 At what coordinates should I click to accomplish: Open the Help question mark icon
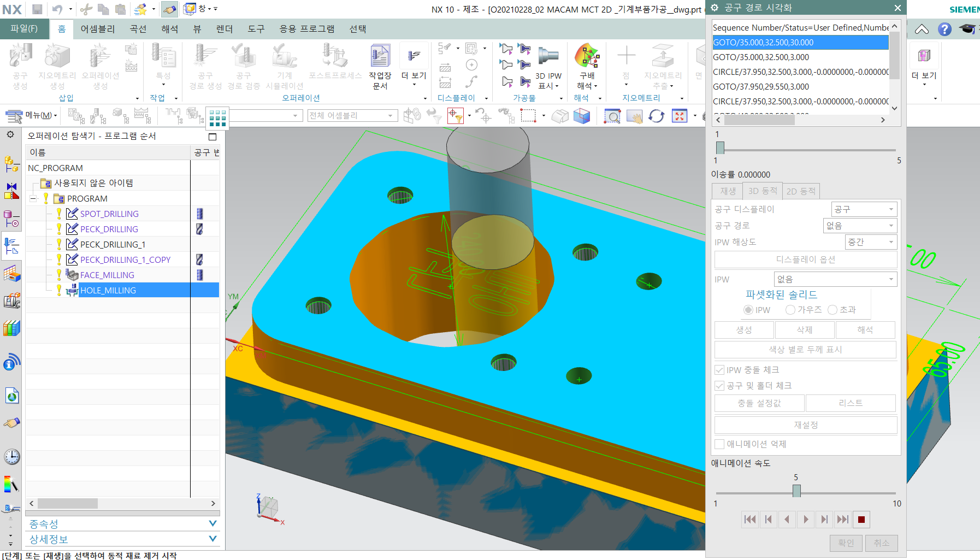point(944,29)
